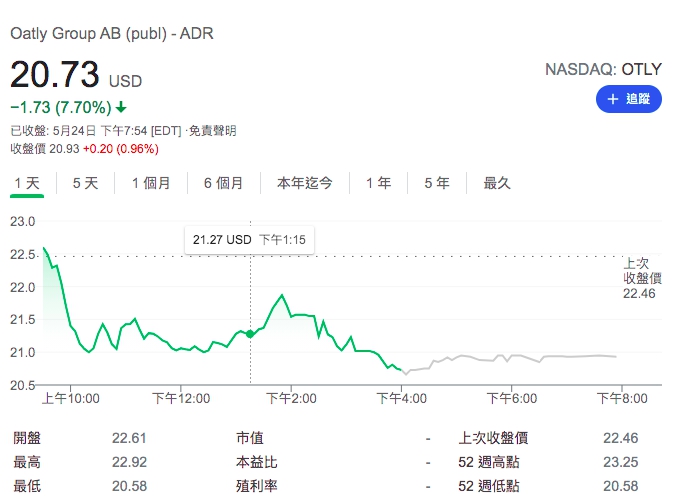Choose the 6 個月 tab

tap(224, 183)
